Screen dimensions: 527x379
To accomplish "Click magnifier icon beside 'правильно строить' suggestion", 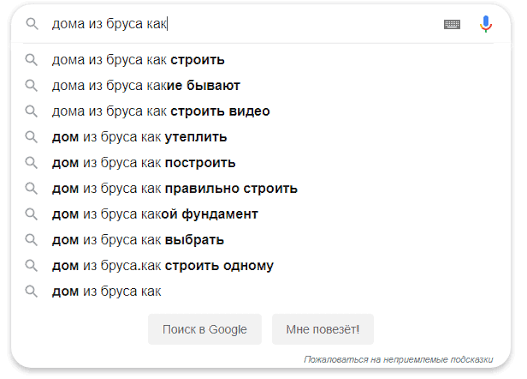I will point(31,188).
